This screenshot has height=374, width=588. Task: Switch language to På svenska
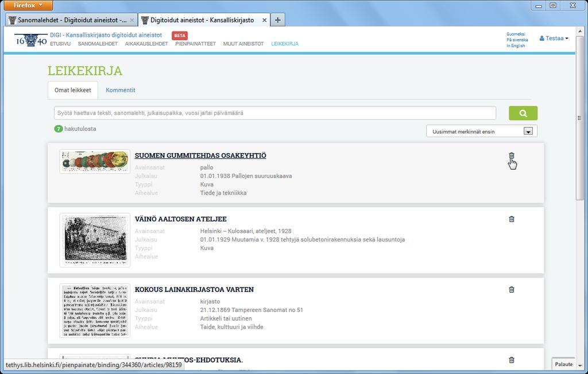pos(517,40)
